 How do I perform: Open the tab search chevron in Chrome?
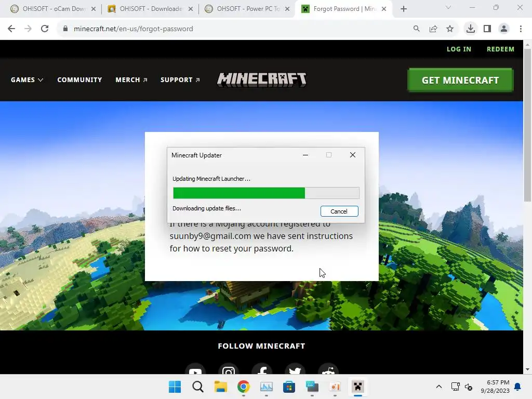point(448,7)
